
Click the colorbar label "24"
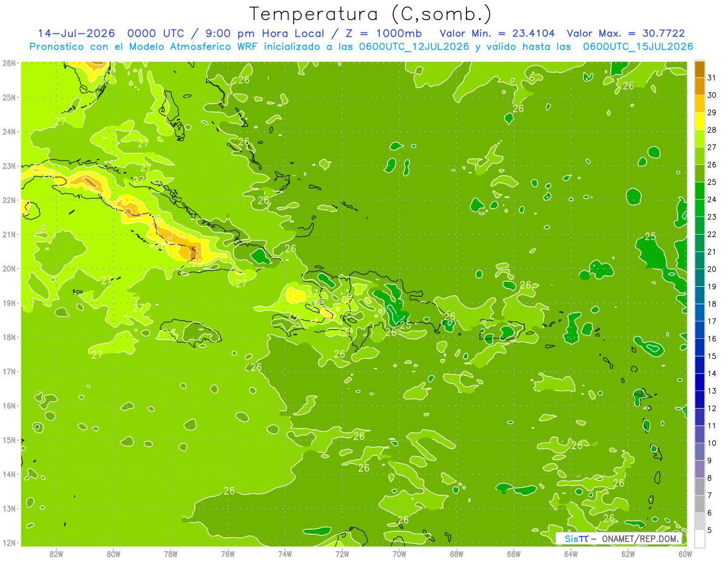(712, 199)
